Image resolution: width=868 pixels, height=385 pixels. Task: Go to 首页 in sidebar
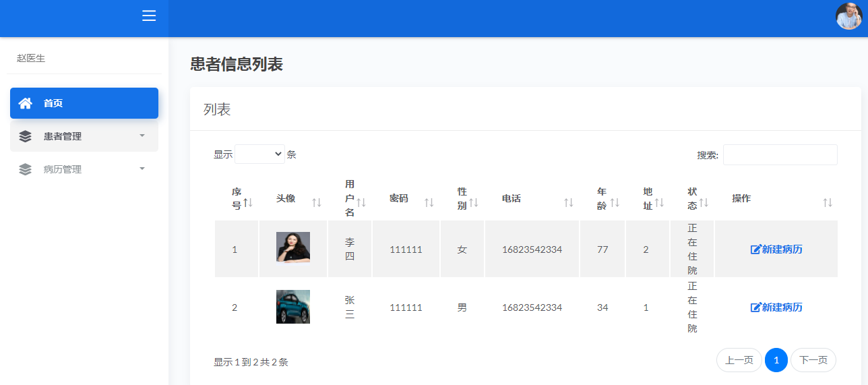tap(84, 103)
